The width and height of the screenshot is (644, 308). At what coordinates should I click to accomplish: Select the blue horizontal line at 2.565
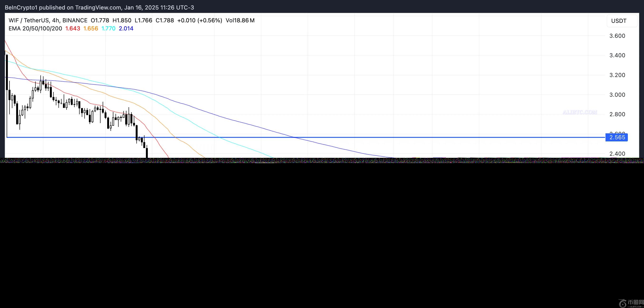pos(306,137)
